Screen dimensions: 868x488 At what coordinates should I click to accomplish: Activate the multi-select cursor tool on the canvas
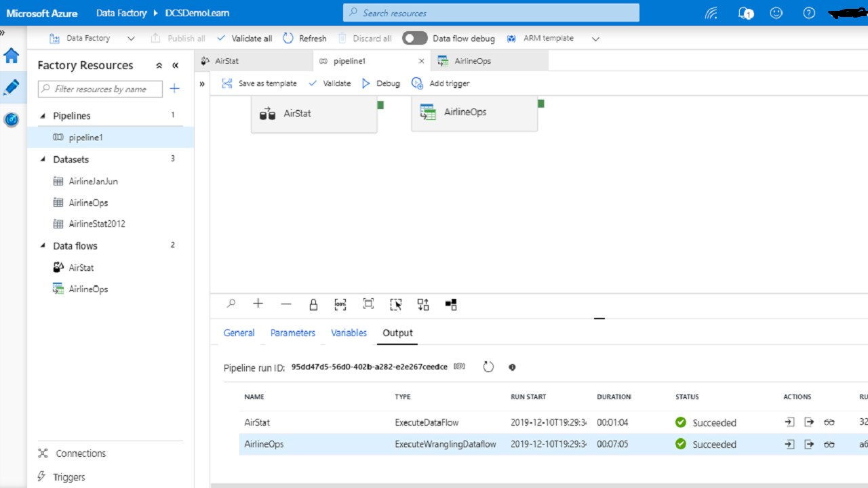(x=396, y=304)
